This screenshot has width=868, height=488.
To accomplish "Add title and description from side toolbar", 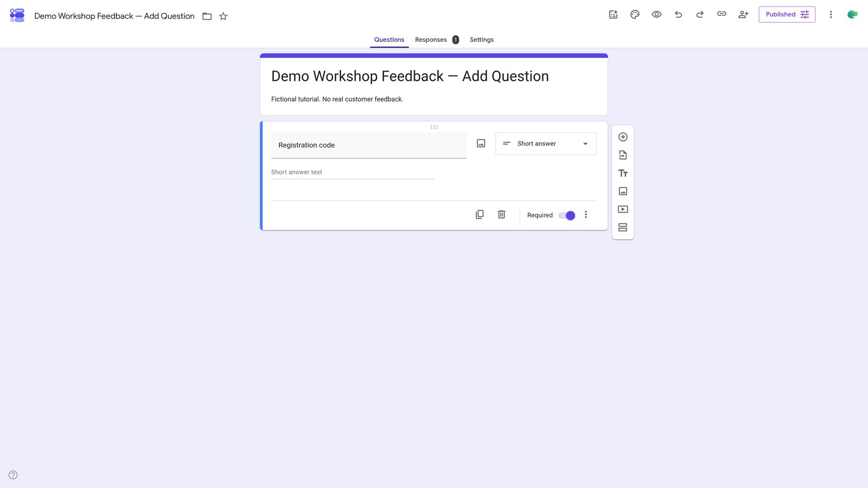I will point(623,174).
